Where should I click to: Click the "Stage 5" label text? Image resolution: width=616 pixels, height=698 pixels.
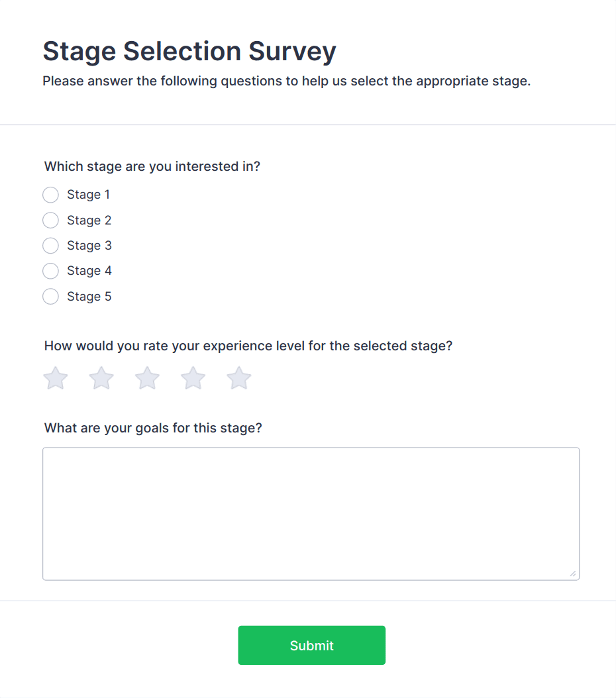pyautogui.click(x=89, y=297)
